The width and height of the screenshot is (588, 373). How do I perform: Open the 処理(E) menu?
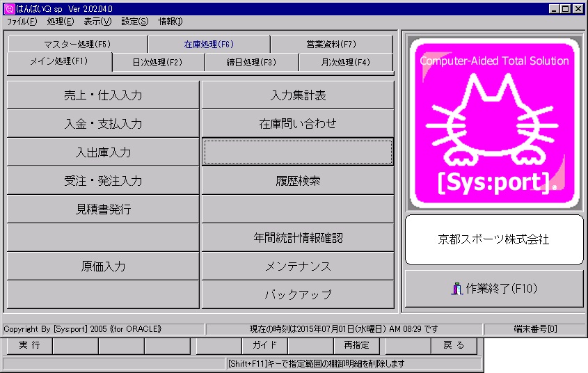coord(61,22)
